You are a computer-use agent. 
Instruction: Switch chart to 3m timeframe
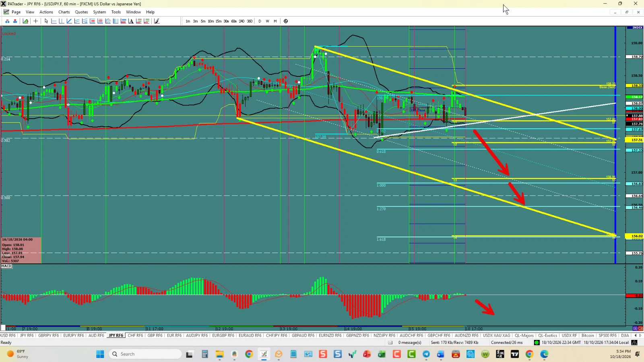tap(195, 21)
